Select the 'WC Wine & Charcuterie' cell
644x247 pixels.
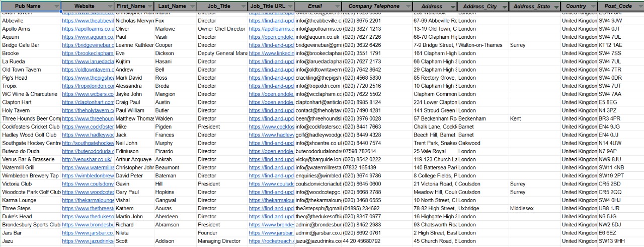click(31, 94)
